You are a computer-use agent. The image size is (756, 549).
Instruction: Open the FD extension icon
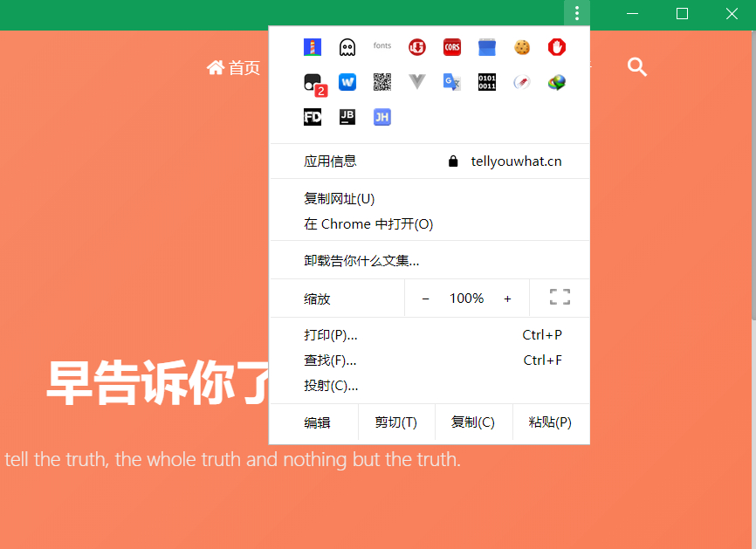[313, 117]
